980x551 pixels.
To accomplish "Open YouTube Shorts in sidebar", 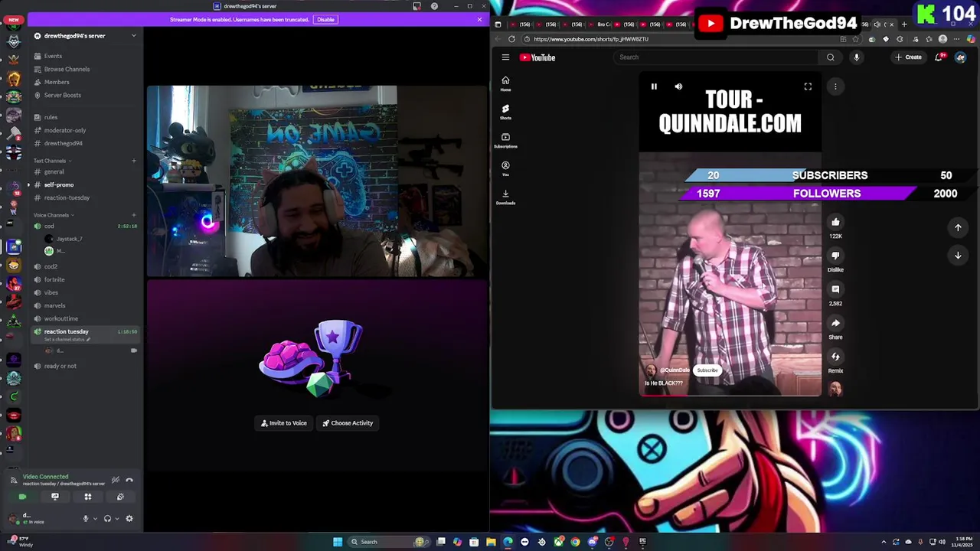I will coord(505,112).
